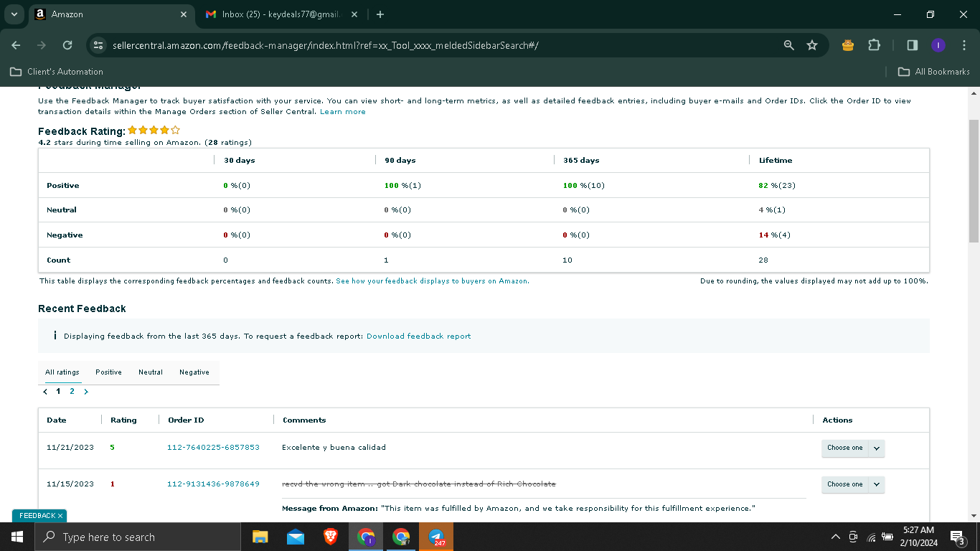Open the tab search dropdown arrow
This screenshot has width=980, height=551.
(14, 14)
